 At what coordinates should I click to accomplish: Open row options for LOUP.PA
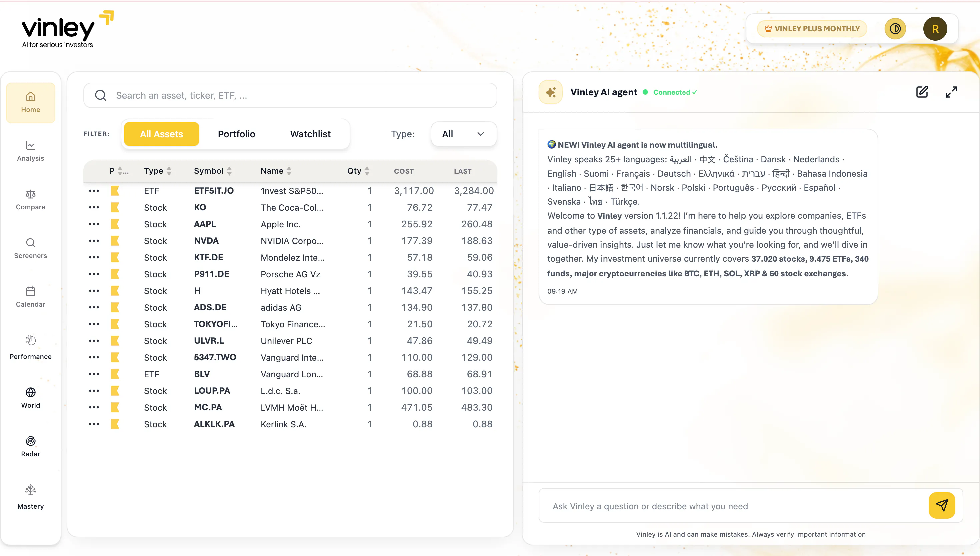[x=94, y=391]
